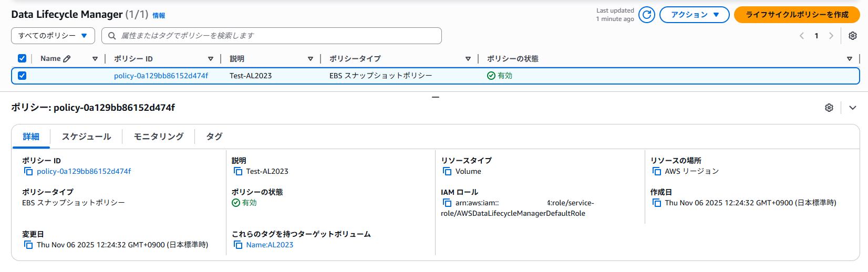
Task: Expand the すべてのポリシー filter dropdown
Action: click(53, 36)
